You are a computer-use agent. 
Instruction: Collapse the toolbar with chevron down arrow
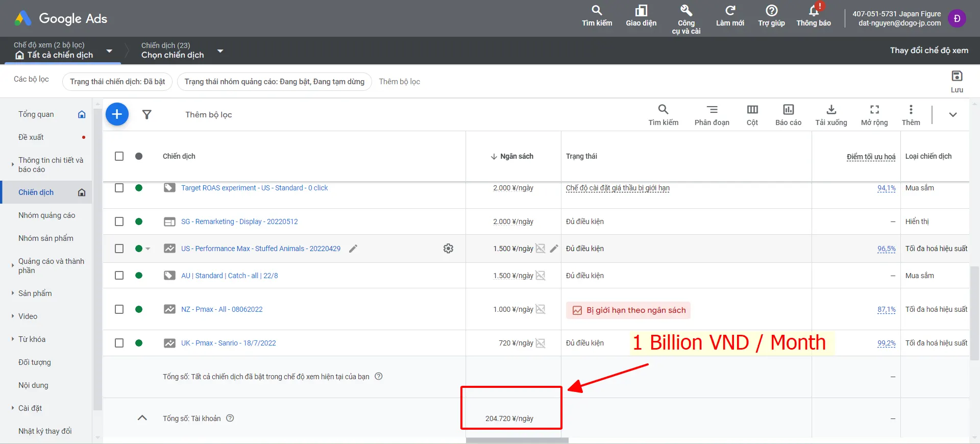952,115
